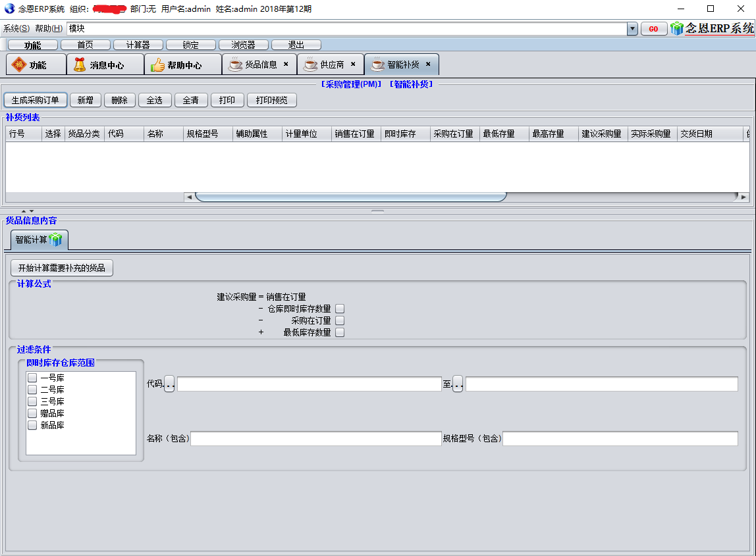
Task: Open 帮助中心 thumbs-up icon tab
Action: click(157, 64)
